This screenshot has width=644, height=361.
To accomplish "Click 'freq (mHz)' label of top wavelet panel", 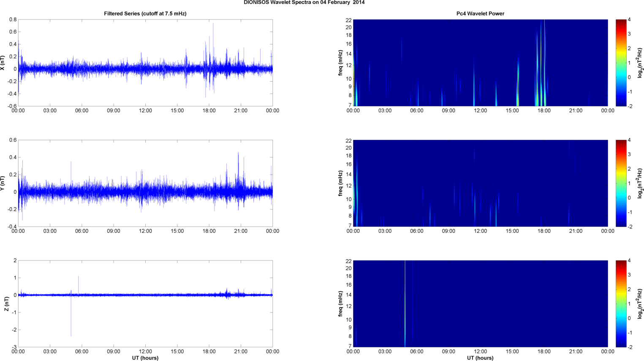I will [340, 63].
